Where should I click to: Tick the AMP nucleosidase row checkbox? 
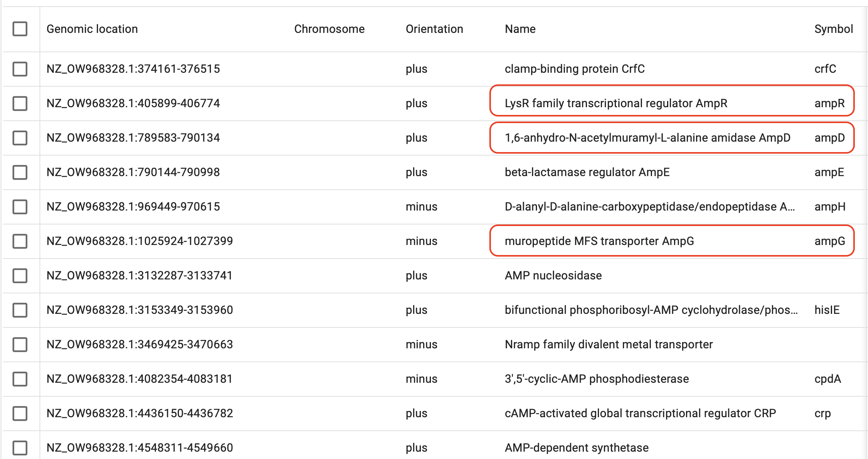(x=20, y=276)
